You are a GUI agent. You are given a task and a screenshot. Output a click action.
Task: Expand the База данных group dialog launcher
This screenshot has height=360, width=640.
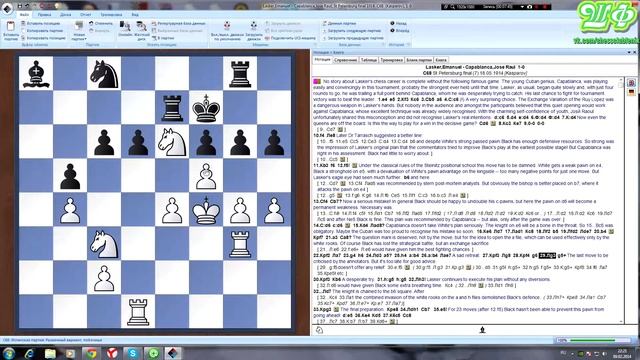[x=383, y=44]
